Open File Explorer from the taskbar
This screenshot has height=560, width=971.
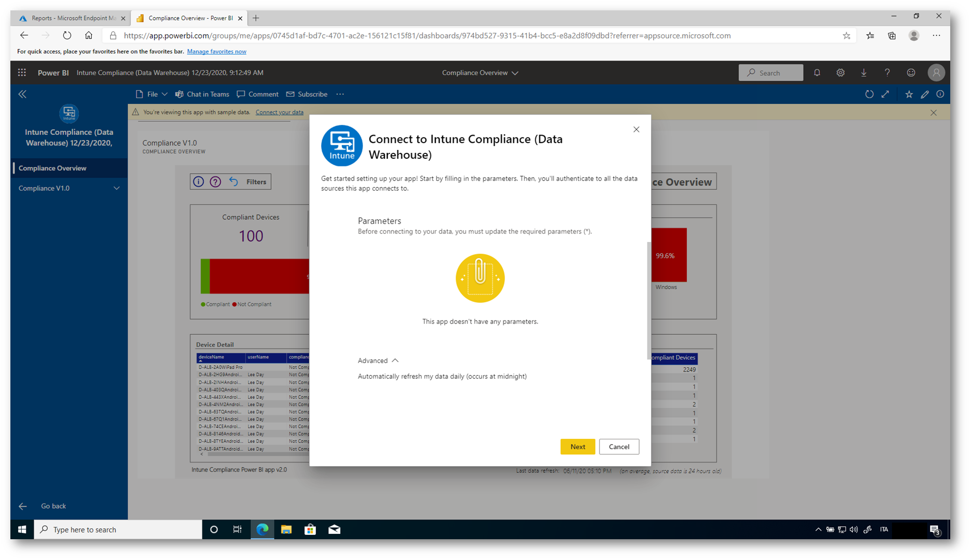286,529
